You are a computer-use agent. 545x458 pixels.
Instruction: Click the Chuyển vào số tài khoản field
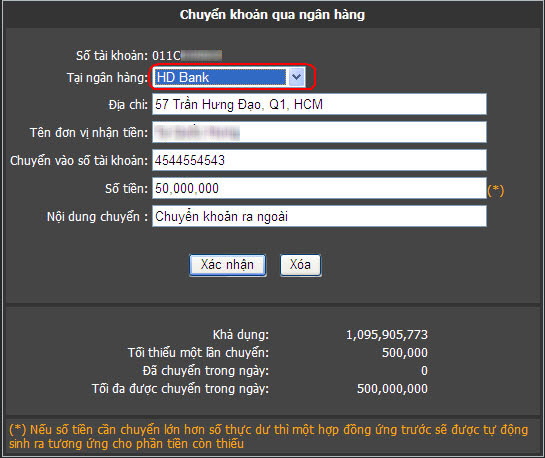point(319,160)
